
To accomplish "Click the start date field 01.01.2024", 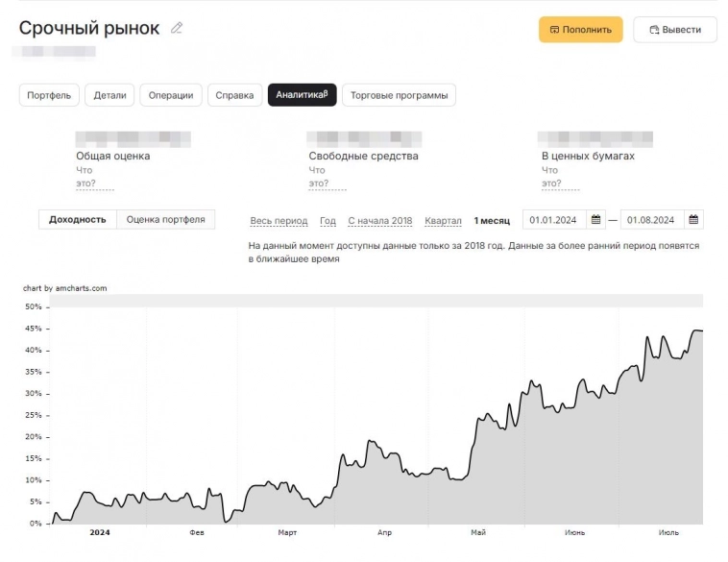I will point(553,220).
